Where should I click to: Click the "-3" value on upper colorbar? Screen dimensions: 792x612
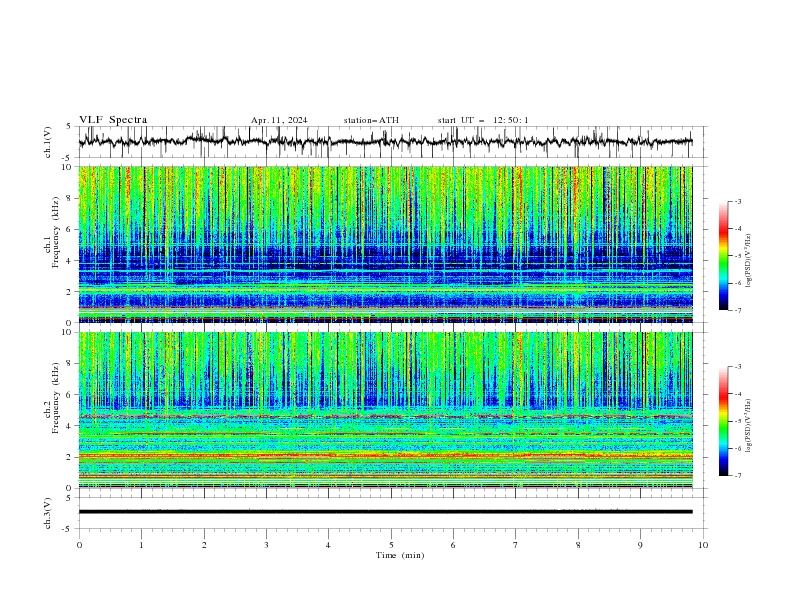coord(737,201)
